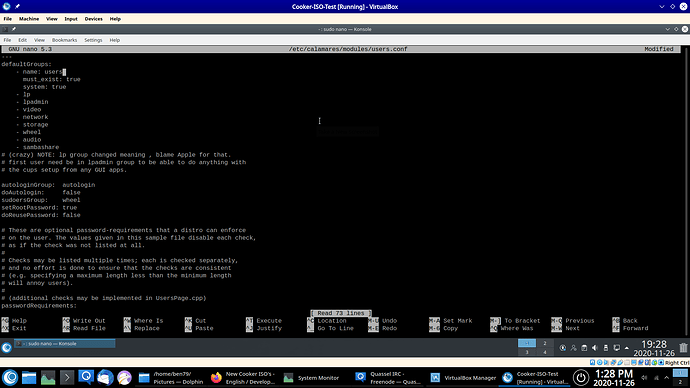This screenshot has height=388, width=690.
Task: Open file manager icon in host taskbar
Action: [29, 377]
